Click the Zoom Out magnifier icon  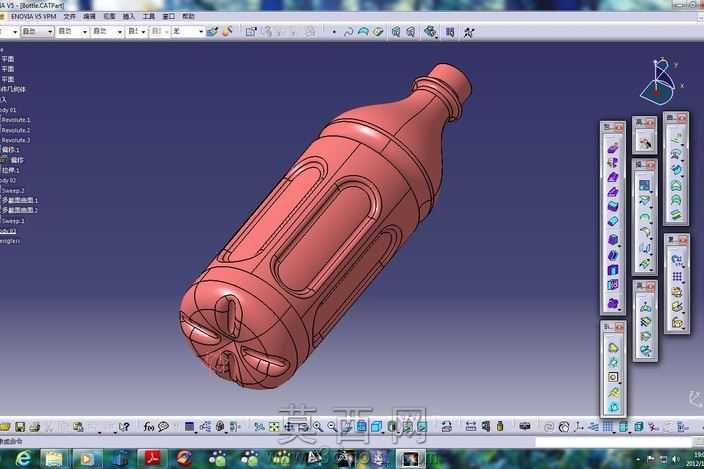(x=332, y=427)
